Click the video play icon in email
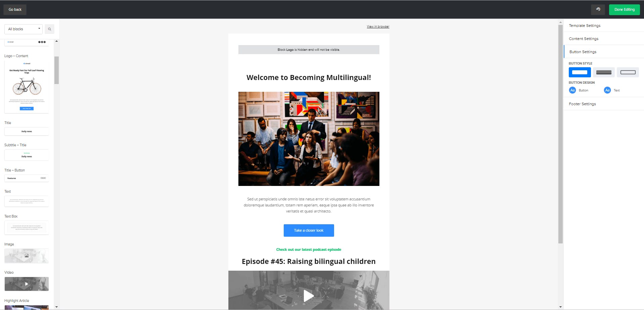The width and height of the screenshot is (644, 310). pyautogui.click(x=309, y=296)
